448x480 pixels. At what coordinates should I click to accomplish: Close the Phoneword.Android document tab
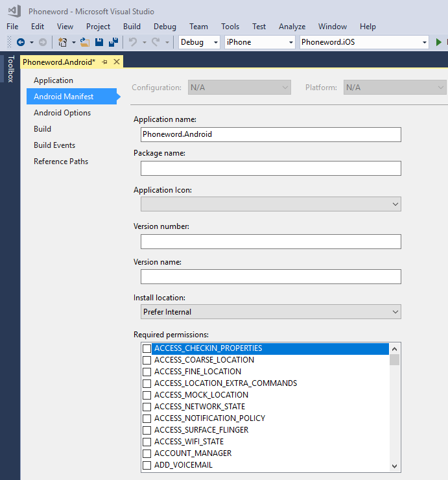[x=117, y=62]
